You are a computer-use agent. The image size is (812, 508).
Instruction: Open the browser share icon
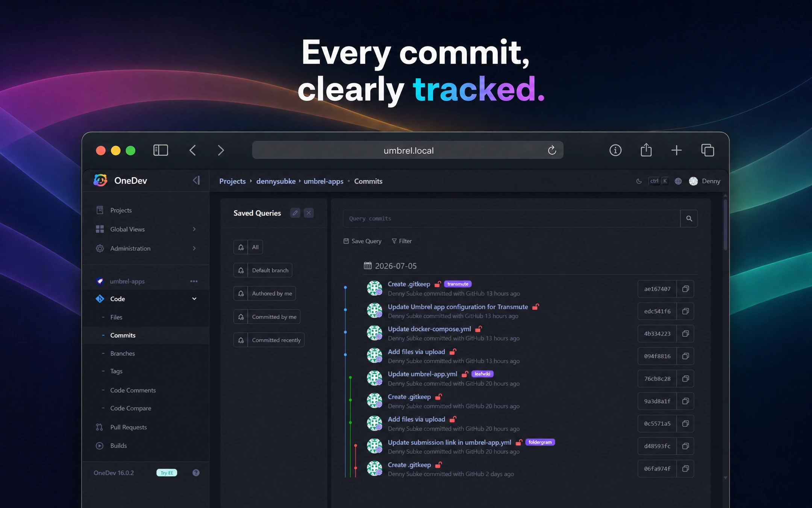coord(646,150)
